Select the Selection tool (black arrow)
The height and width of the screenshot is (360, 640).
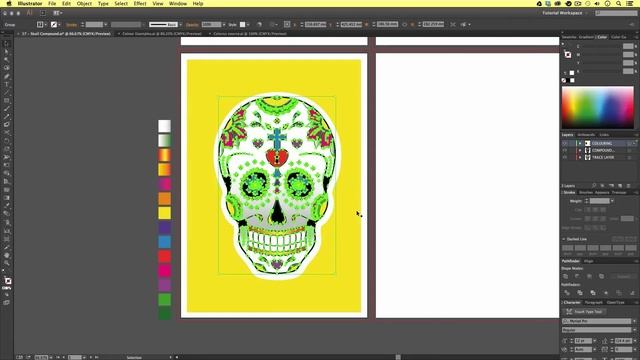[x=7, y=44]
